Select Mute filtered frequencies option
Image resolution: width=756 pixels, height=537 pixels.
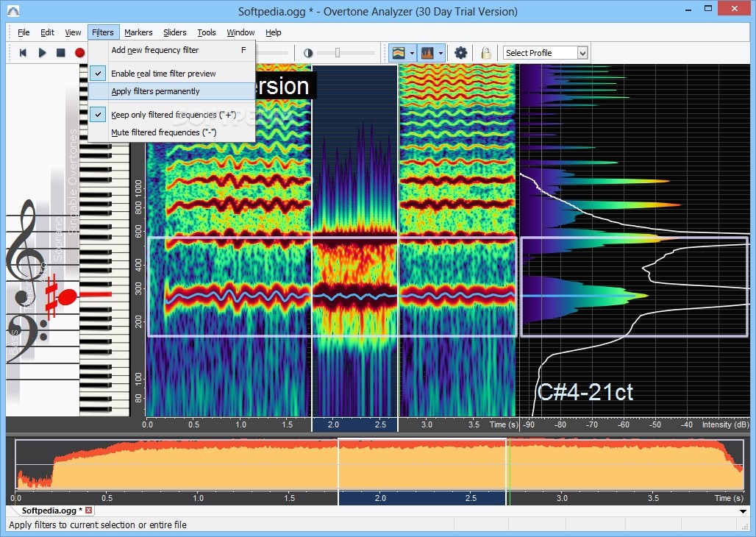[x=171, y=132]
